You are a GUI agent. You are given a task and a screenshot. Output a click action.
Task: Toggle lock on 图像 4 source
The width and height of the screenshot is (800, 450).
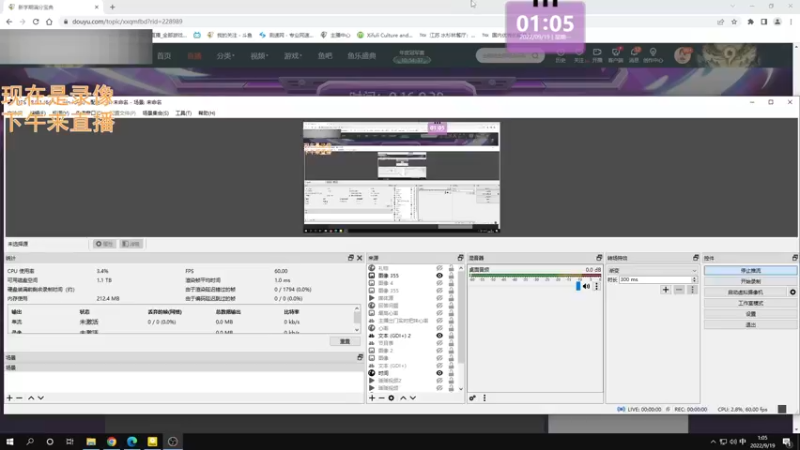451,283
